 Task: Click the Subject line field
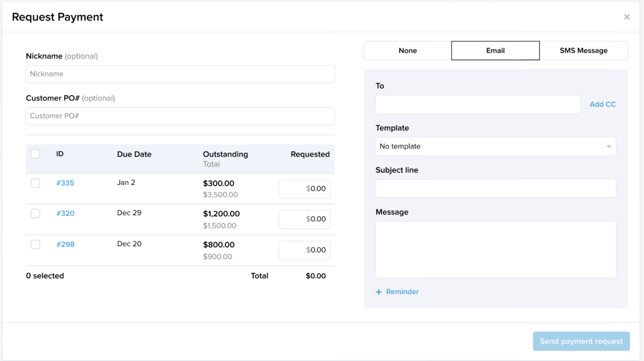[x=495, y=189]
